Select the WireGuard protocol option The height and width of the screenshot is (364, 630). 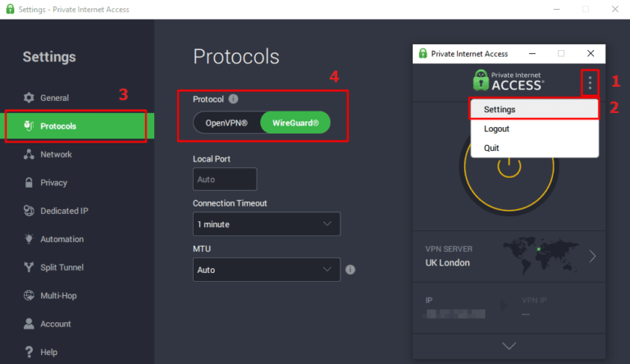point(295,123)
